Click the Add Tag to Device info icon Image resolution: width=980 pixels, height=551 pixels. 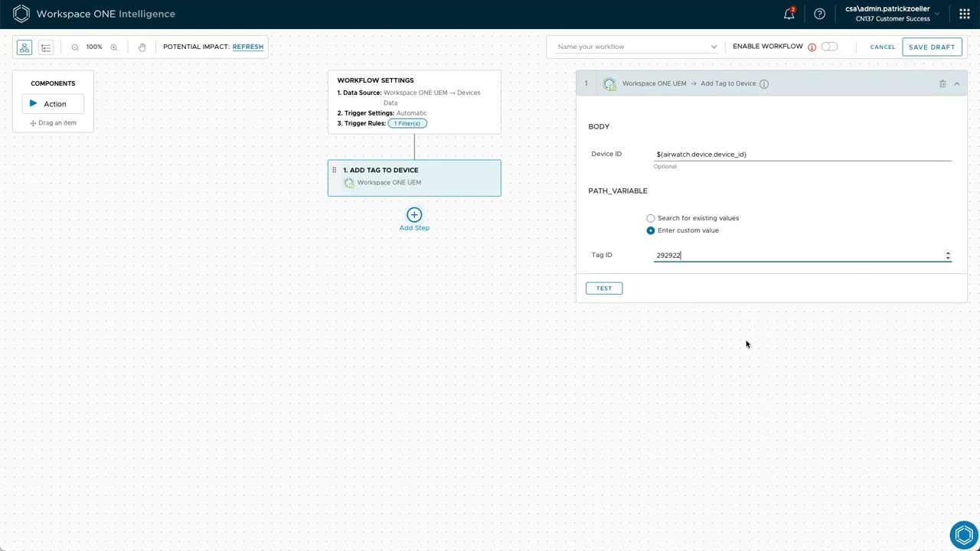(x=764, y=83)
